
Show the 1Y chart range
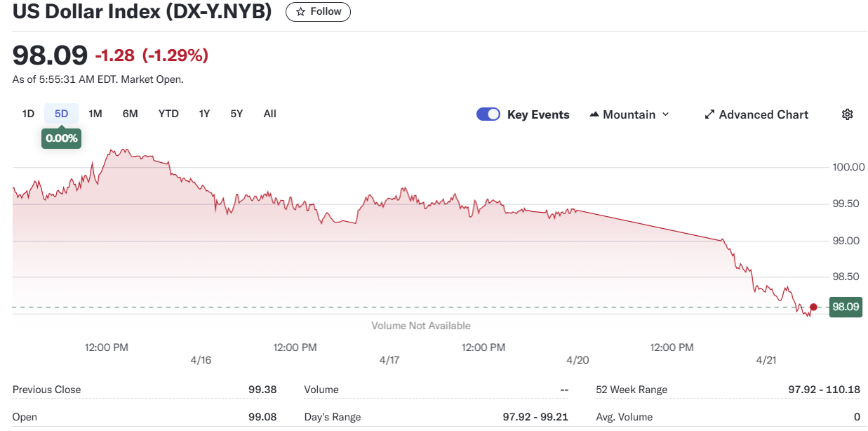click(204, 114)
